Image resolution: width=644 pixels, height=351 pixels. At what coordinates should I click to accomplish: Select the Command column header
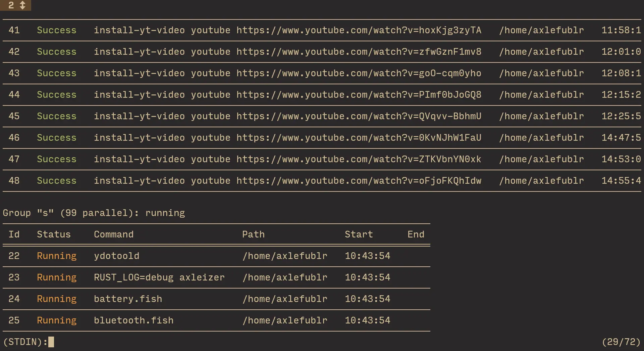click(x=114, y=234)
